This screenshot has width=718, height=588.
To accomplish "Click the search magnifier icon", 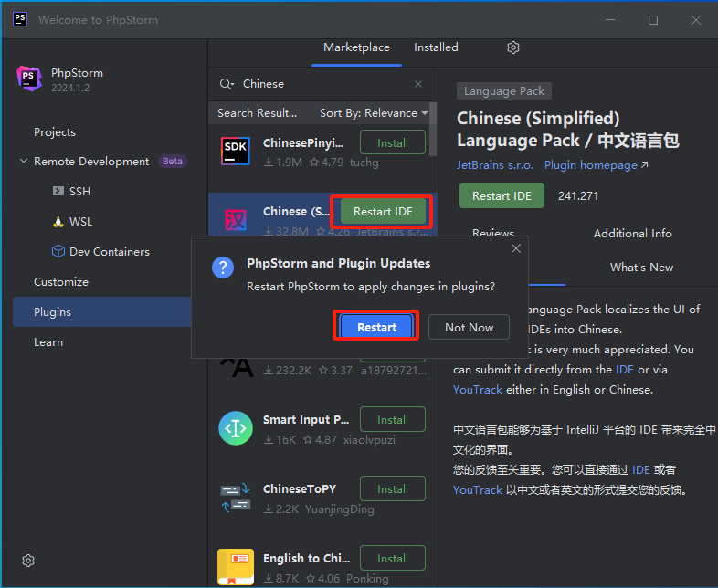I will 227,84.
